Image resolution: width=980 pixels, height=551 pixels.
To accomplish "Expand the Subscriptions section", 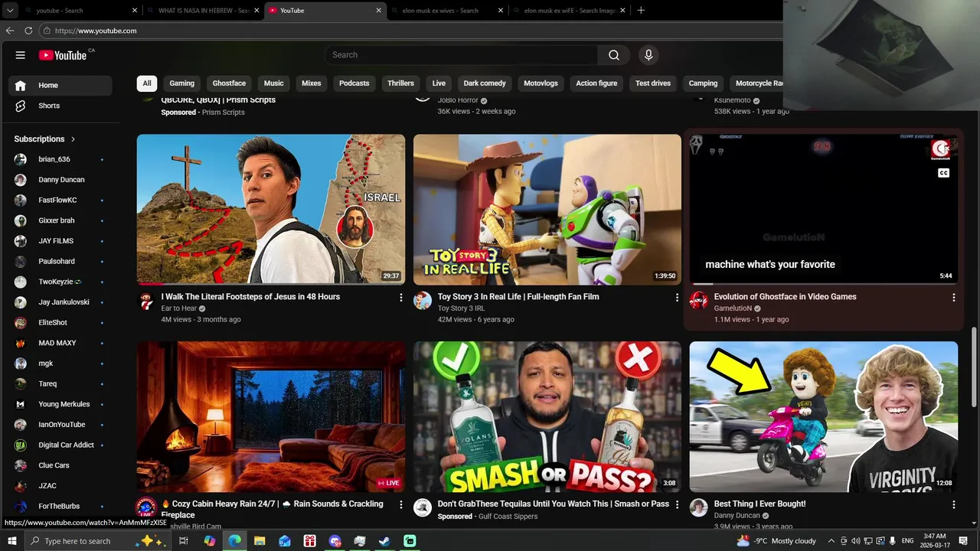I will click(x=44, y=139).
